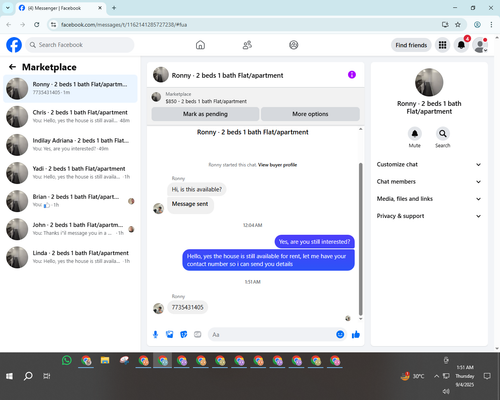Screen dimensions: 500x400
Task: Click message 'Yes, are you still interested?'
Action: 314,242
